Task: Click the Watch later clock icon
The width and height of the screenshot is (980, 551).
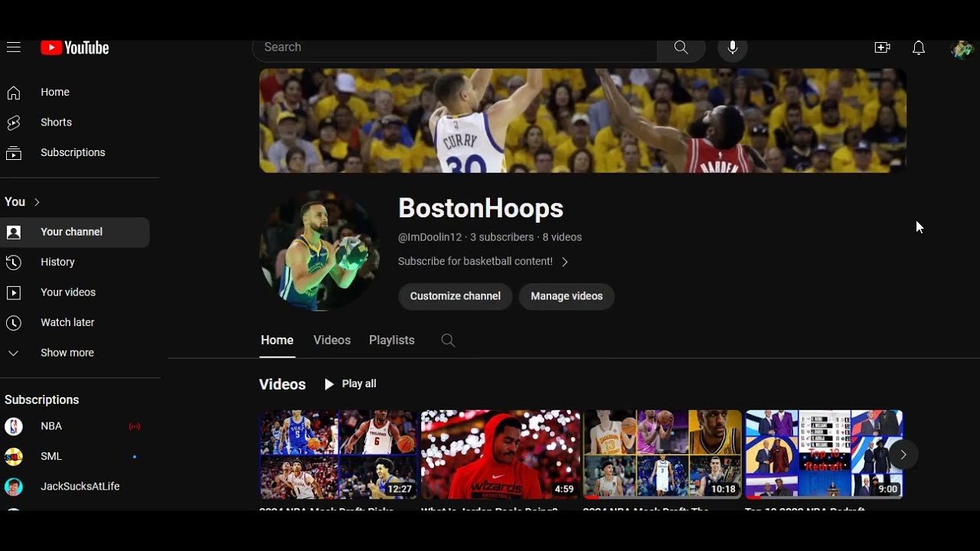Action: tap(14, 323)
